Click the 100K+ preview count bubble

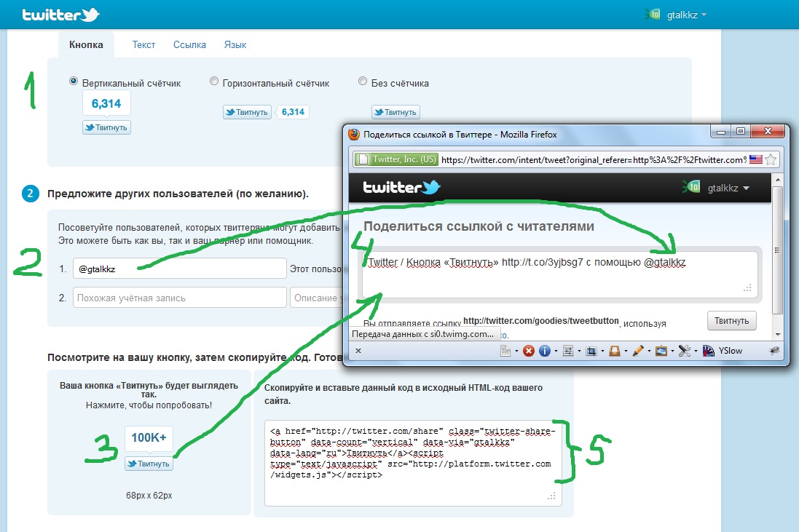point(149,438)
